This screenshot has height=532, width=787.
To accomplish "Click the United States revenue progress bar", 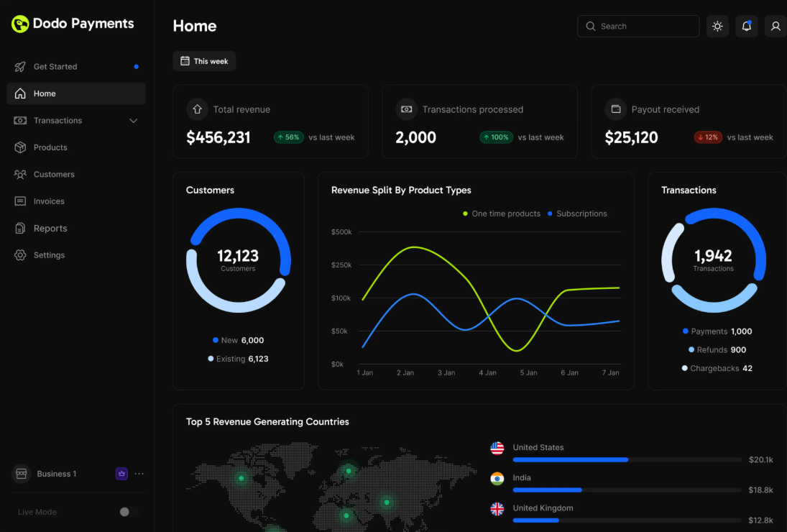I will click(x=625, y=459).
